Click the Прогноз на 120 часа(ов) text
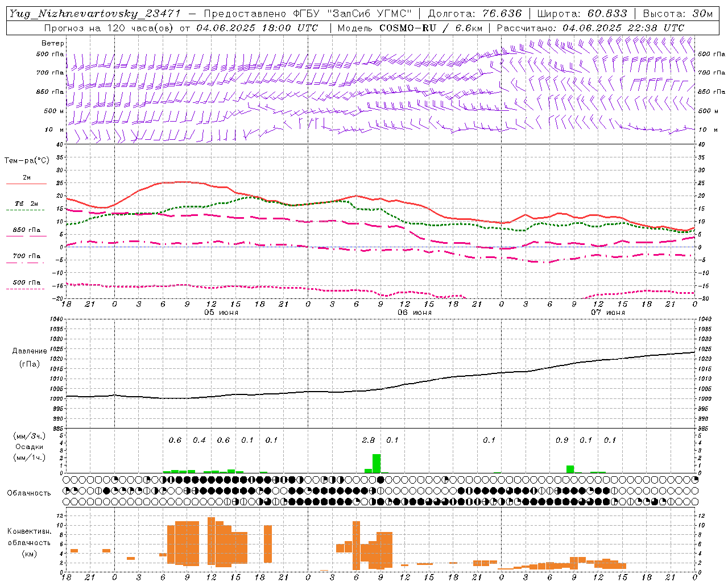This screenshot has width=728, height=582. [x=109, y=28]
